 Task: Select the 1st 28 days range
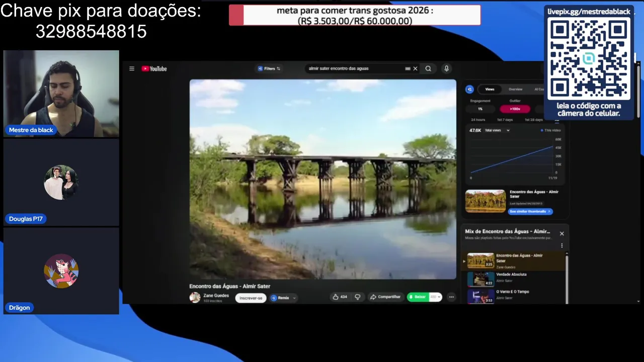(x=534, y=120)
